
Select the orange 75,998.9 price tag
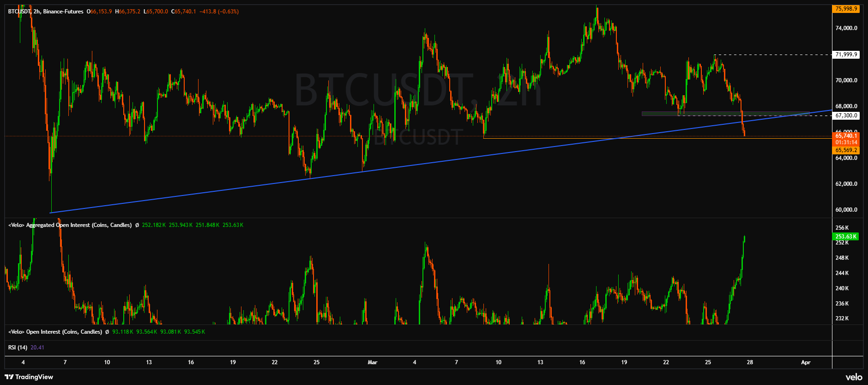846,9
